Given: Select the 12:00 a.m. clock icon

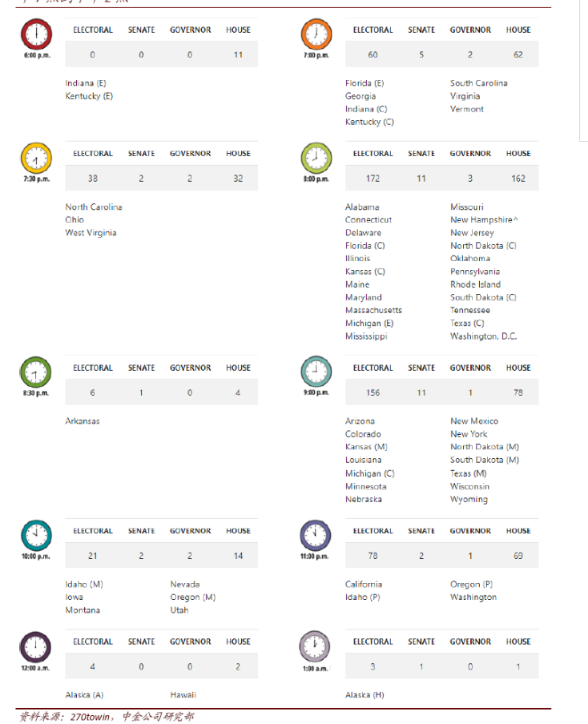Looking at the screenshot, I should click(35, 646).
